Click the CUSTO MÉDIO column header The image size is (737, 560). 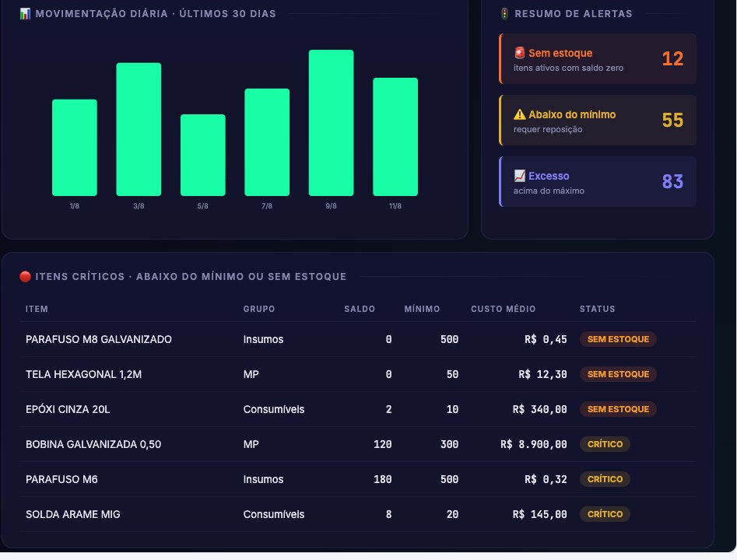coord(503,309)
